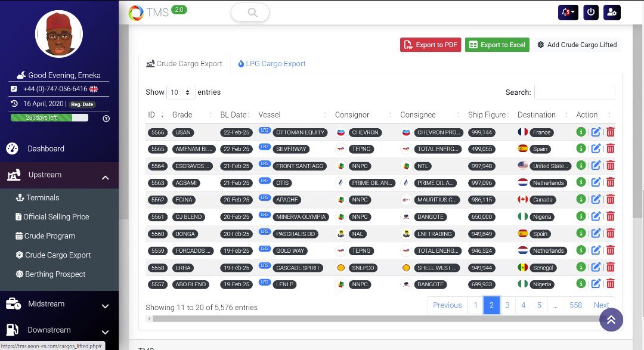This screenshot has height=350, width=644.
Task: Open Official Selling Price page
Action: click(x=52, y=216)
